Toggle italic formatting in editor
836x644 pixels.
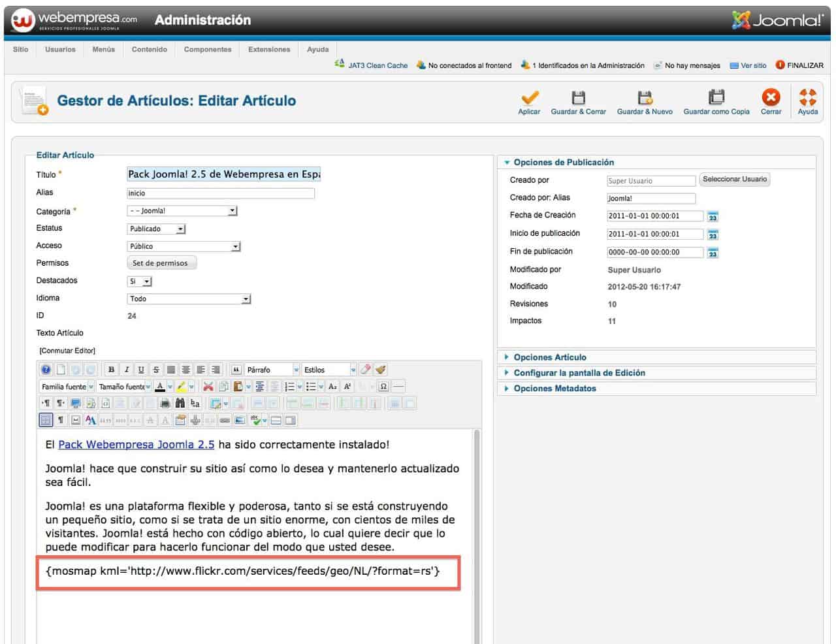point(127,370)
